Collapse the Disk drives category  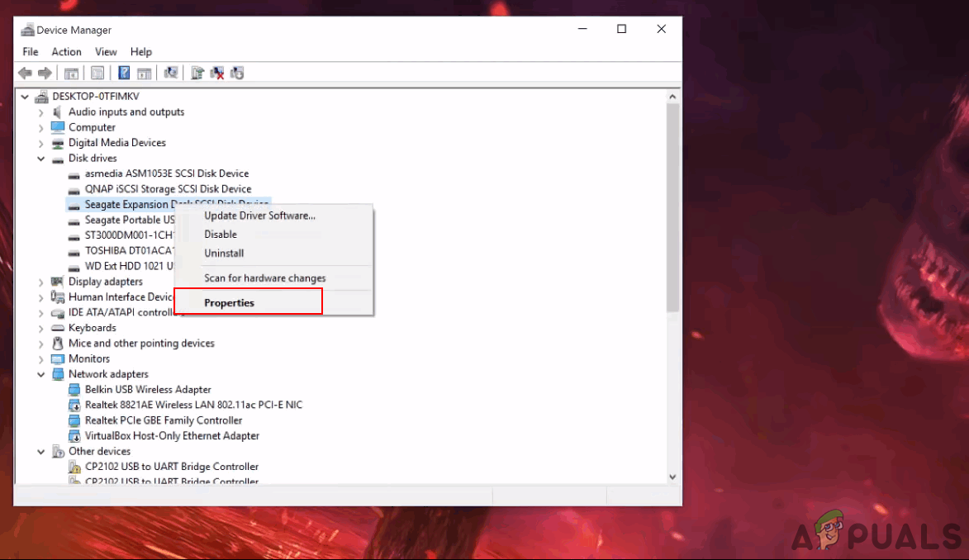pos(40,159)
